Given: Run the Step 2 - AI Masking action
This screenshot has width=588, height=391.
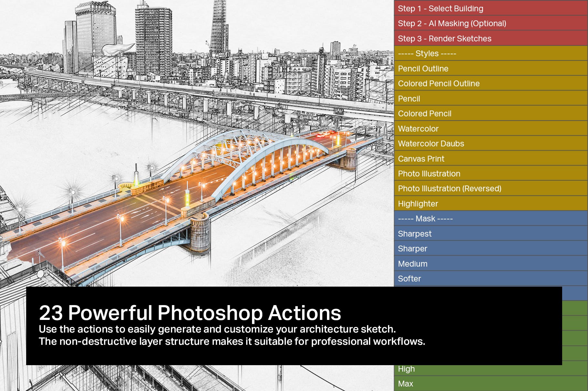Looking at the screenshot, I should coord(485,24).
